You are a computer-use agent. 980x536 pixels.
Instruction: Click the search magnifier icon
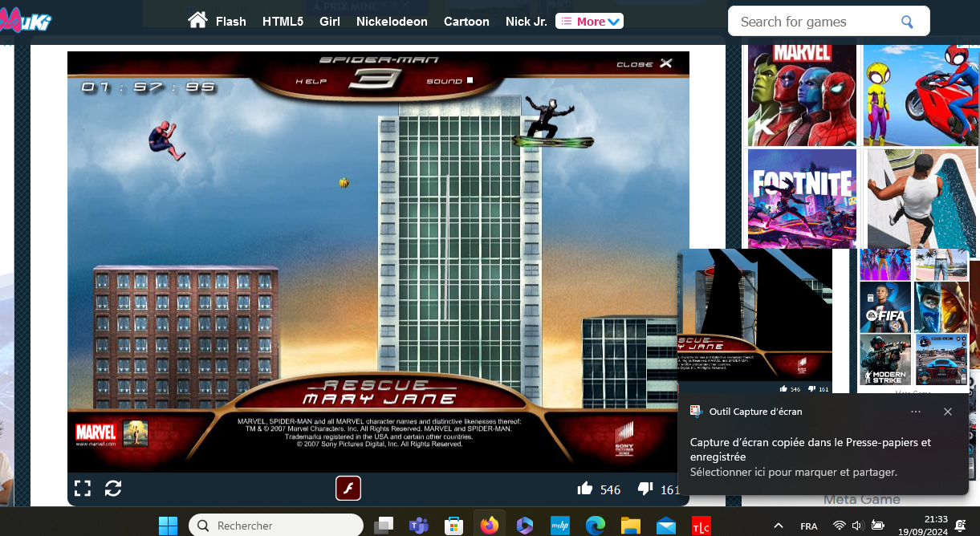click(x=907, y=22)
